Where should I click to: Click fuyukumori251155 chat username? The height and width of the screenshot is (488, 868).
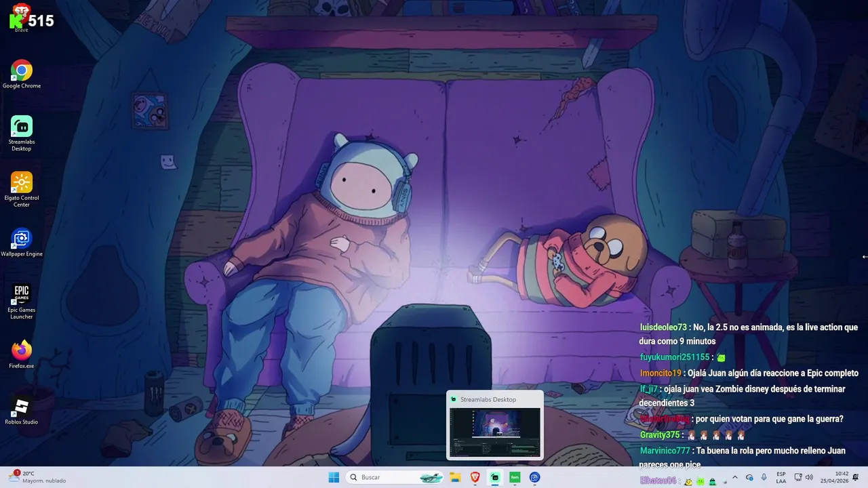[675, 357]
